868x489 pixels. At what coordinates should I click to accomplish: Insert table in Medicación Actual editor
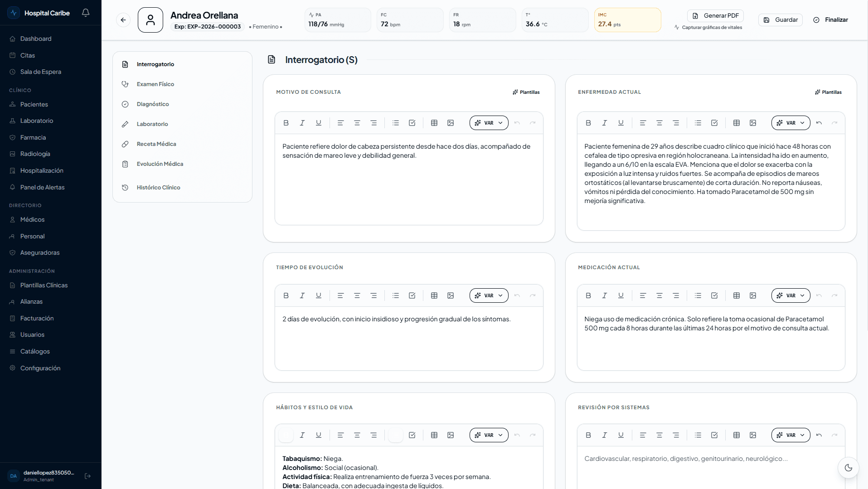[x=737, y=295]
